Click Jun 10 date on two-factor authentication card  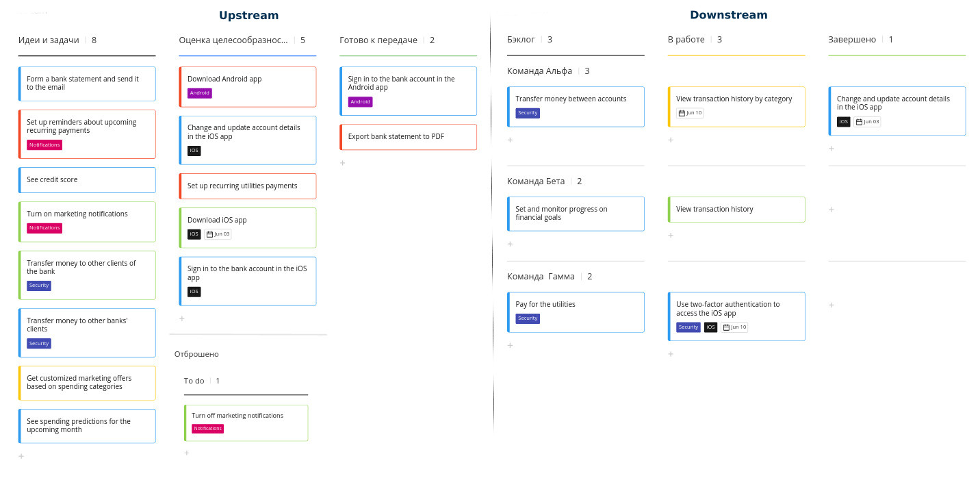pos(735,327)
